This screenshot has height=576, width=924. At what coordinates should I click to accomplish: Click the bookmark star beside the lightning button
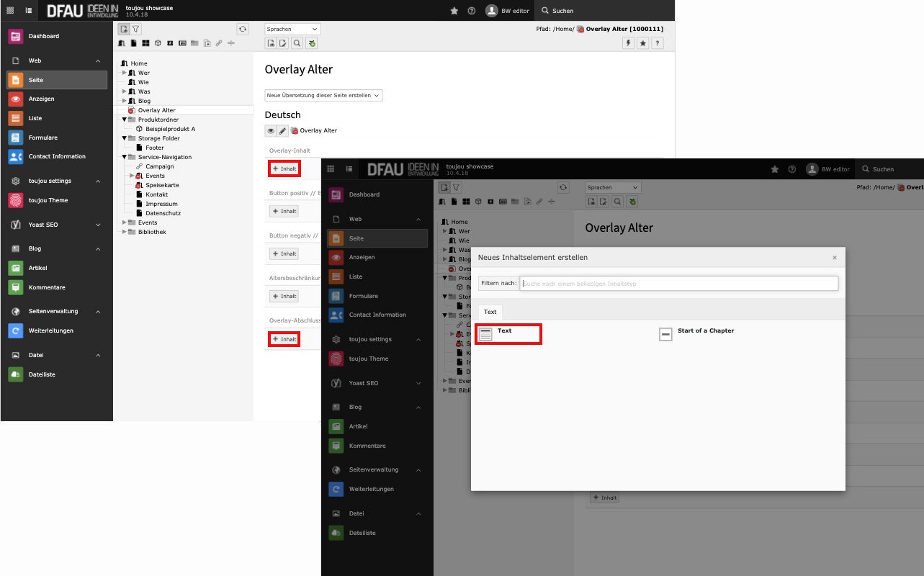coord(642,43)
